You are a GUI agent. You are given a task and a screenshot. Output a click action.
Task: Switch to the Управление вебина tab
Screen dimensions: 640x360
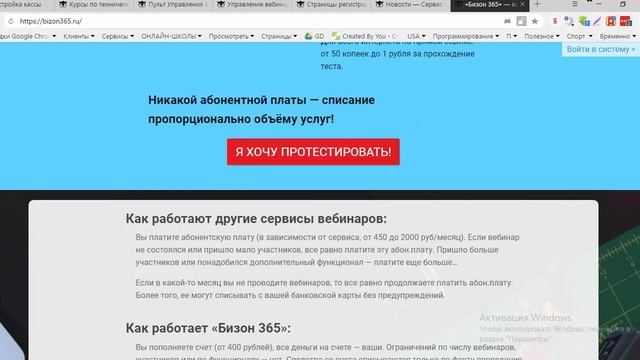pos(252,4)
